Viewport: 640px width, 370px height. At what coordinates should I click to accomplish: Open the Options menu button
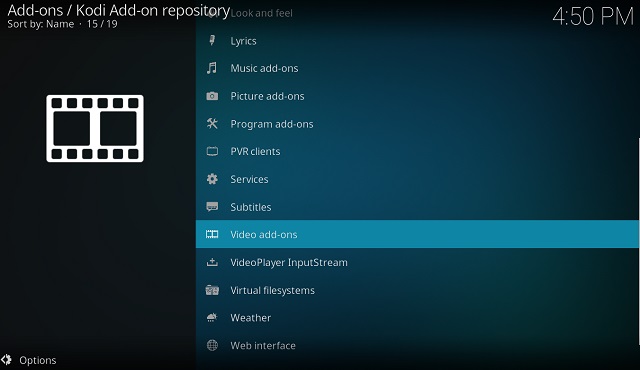(x=29, y=360)
